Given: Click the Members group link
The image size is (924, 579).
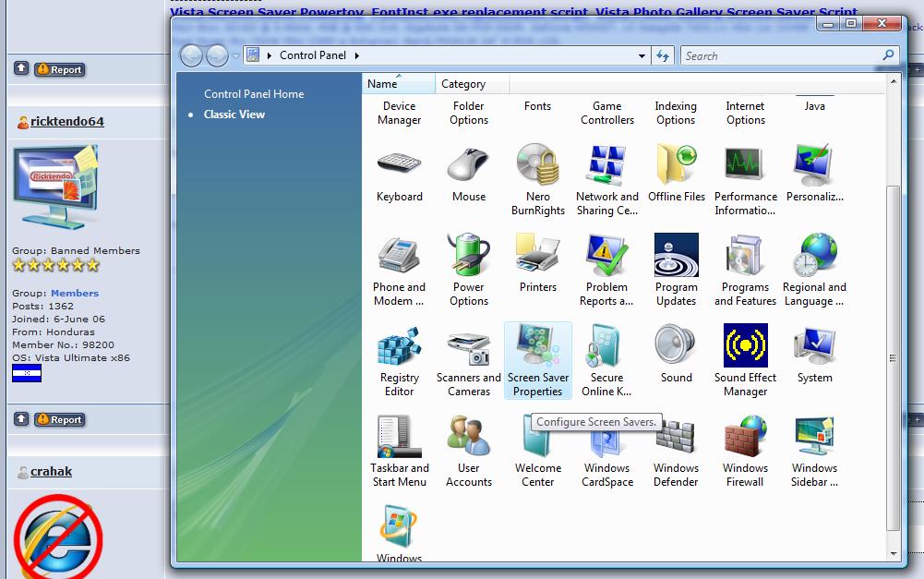Looking at the screenshot, I should click(75, 293).
